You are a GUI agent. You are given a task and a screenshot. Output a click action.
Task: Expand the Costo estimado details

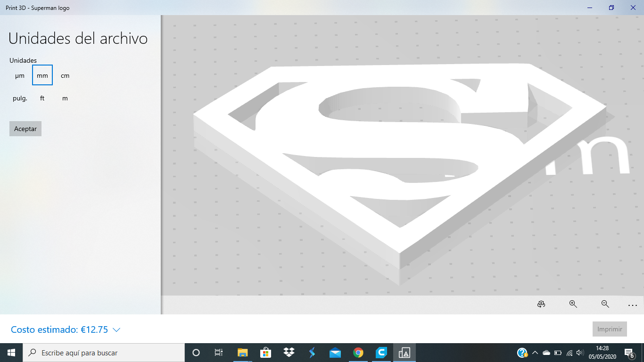(66, 329)
